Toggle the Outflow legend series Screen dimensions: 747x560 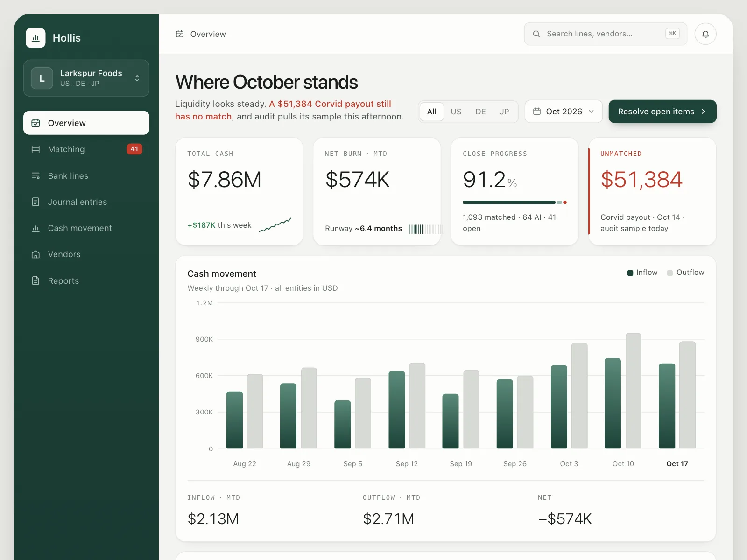[685, 273]
